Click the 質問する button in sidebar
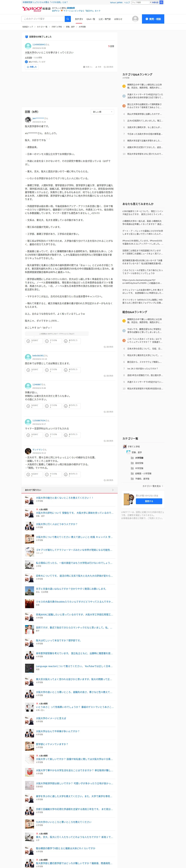Viewport: 186px width, 868px height. point(149,501)
